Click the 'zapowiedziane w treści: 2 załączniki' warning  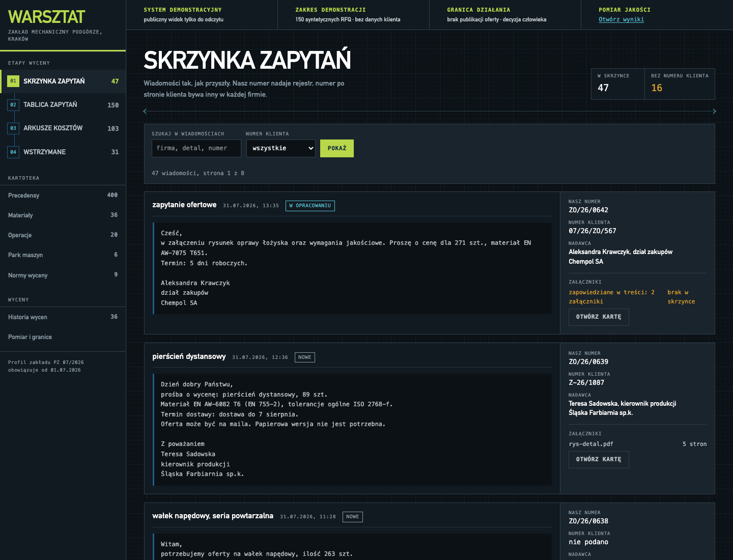(612, 297)
